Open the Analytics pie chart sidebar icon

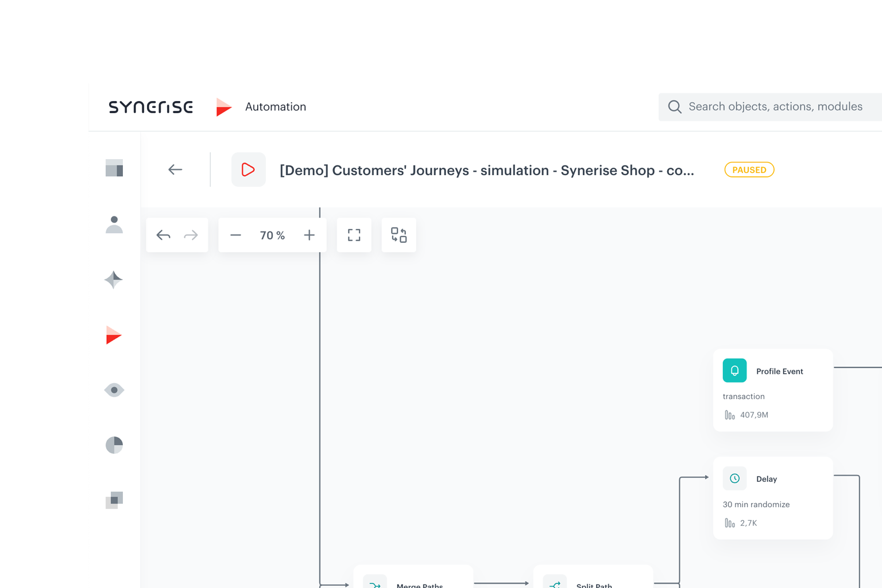[x=114, y=445]
